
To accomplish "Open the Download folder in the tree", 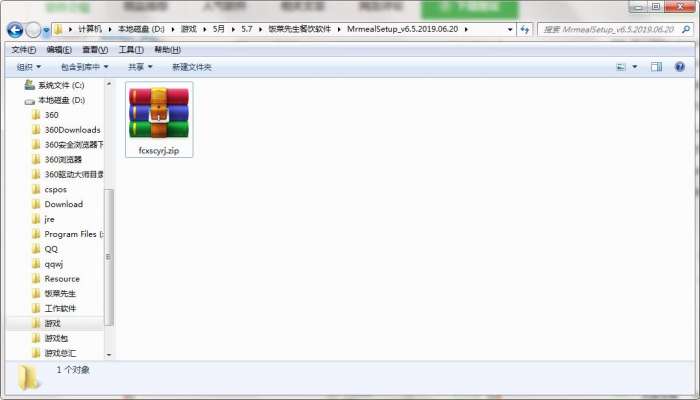I will click(x=63, y=204).
